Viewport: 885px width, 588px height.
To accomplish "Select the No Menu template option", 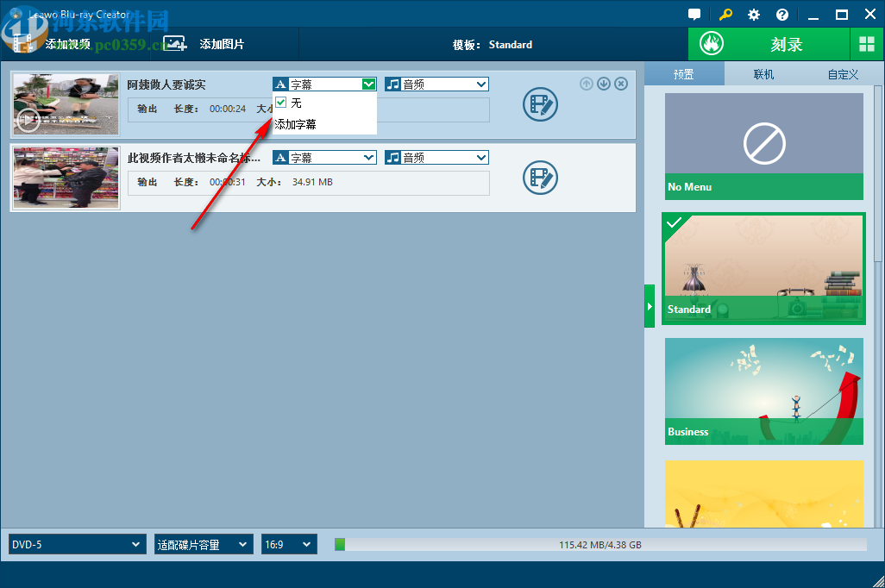I will pyautogui.click(x=763, y=145).
